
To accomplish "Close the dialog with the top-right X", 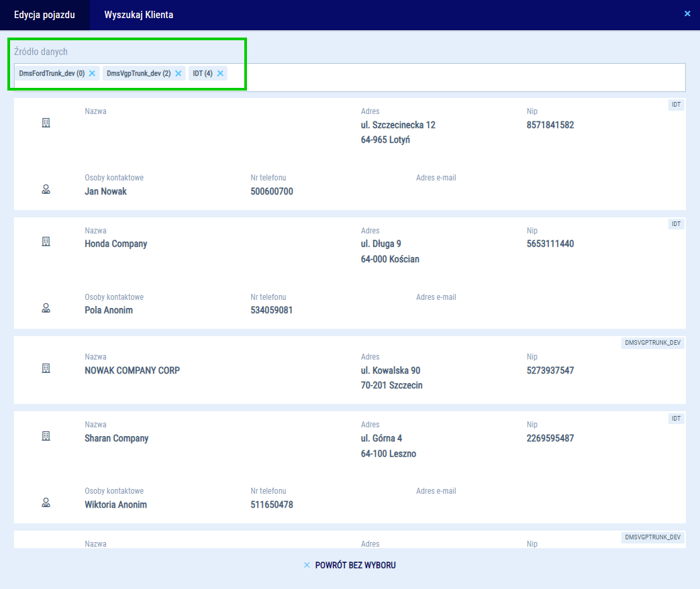I will pyautogui.click(x=687, y=13).
